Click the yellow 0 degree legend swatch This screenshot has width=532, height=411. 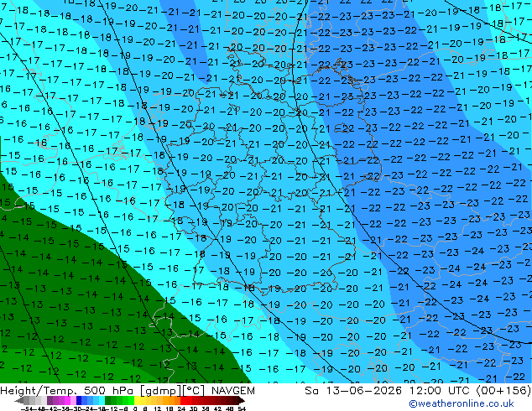(x=137, y=400)
